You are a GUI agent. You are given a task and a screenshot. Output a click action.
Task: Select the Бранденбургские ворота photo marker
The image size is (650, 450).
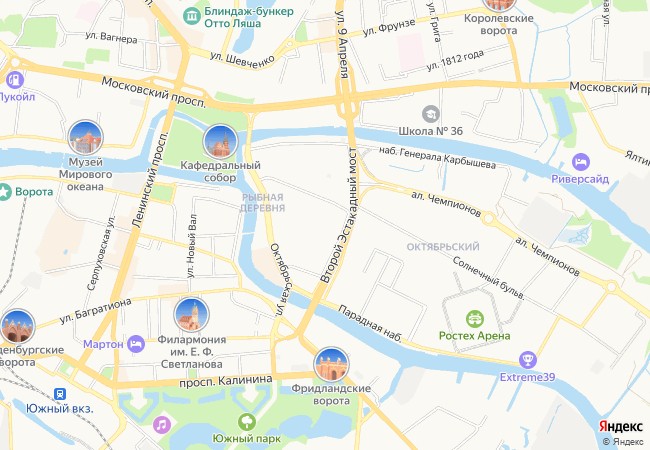17,327
